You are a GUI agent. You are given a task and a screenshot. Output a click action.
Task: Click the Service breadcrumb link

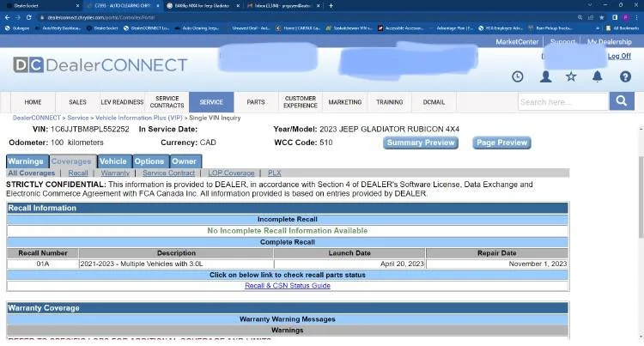tap(78, 118)
